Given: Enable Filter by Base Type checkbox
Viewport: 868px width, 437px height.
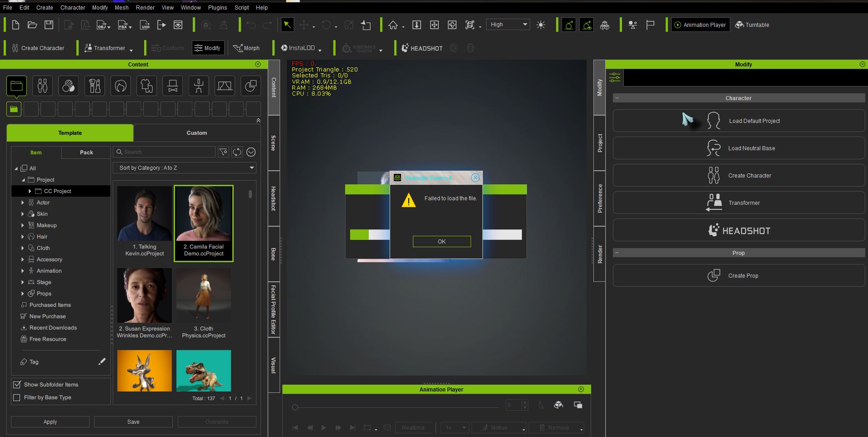Looking at the screenshot, I should (x=17, y=397).
